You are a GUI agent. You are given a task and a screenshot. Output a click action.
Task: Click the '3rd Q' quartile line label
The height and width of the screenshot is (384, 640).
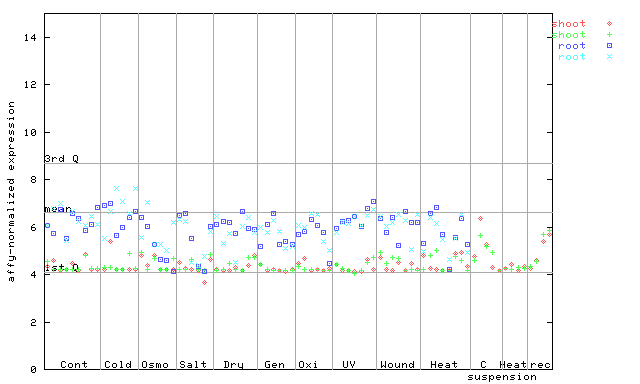tap(61, 159)
